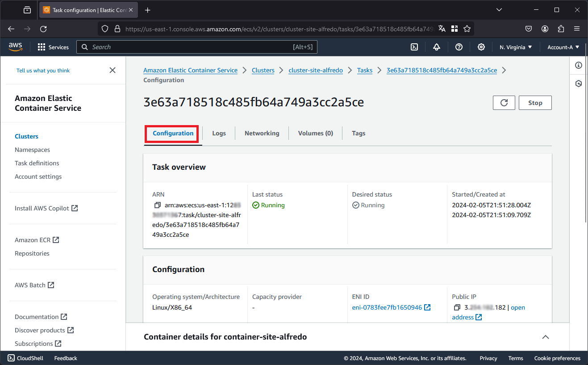Open AWS support help icon
Viewport: 588px width, 365px height.
[x=459, y=47]
